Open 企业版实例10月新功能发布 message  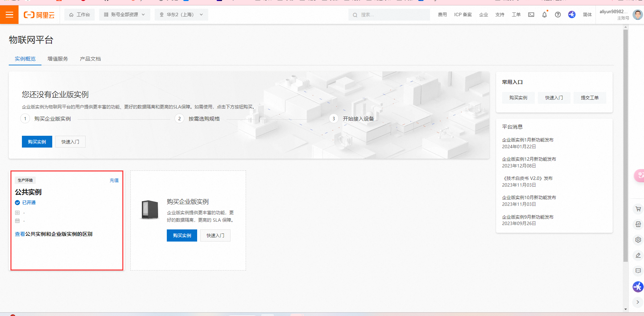point(529,197)
